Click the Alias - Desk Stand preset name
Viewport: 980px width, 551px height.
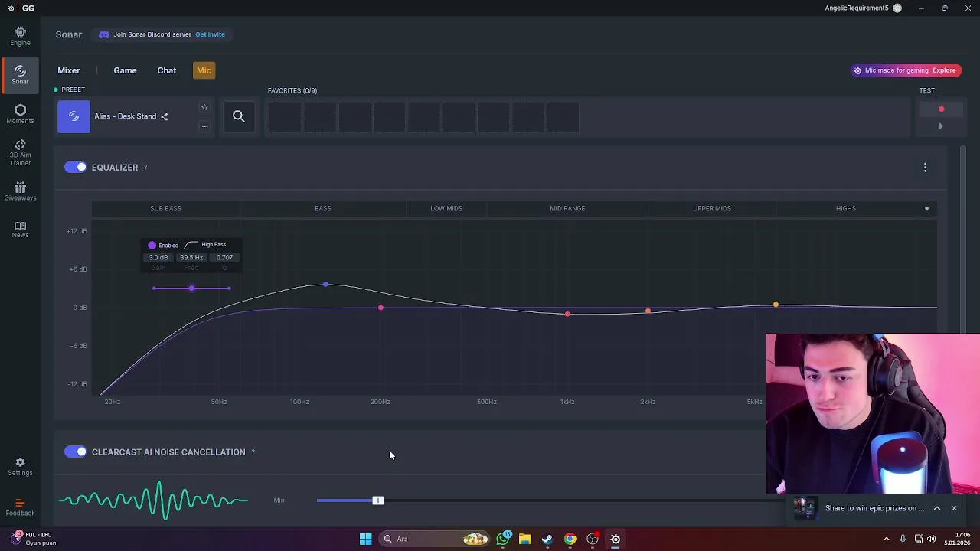[x=126, y=116]
